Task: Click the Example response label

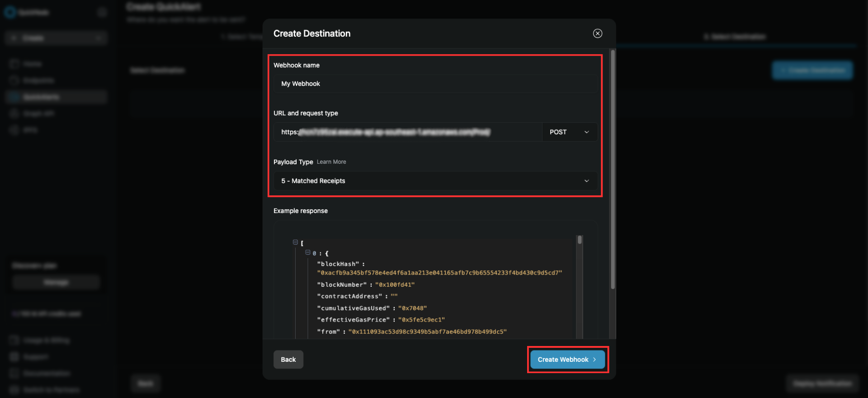Action: coord(301,211)
